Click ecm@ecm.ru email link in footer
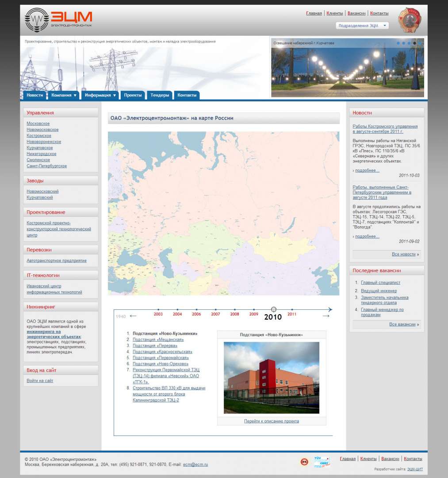 (195, 465)
